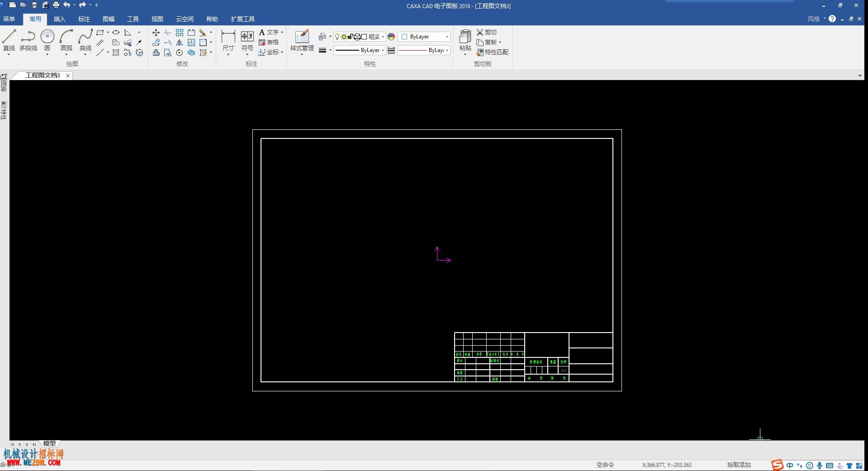Click the 空命令 status text
This screenshot has width=868, height=471.
pyautogui.click(x=605, y=465)
